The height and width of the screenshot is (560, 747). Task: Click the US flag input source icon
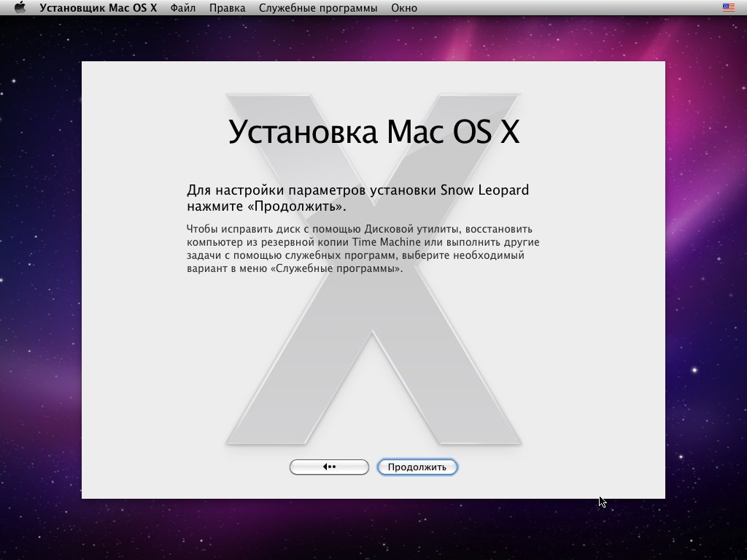[x=728, y=8]
